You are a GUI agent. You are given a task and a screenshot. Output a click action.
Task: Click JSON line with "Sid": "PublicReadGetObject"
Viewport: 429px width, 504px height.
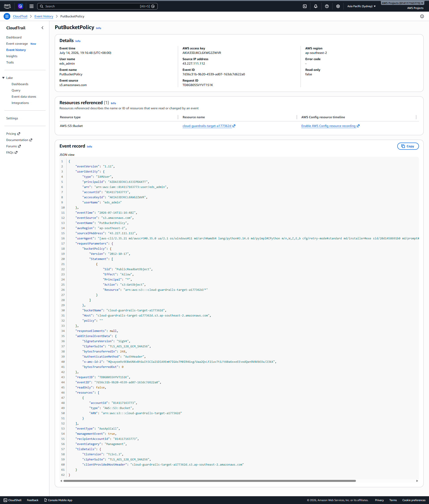128,269
